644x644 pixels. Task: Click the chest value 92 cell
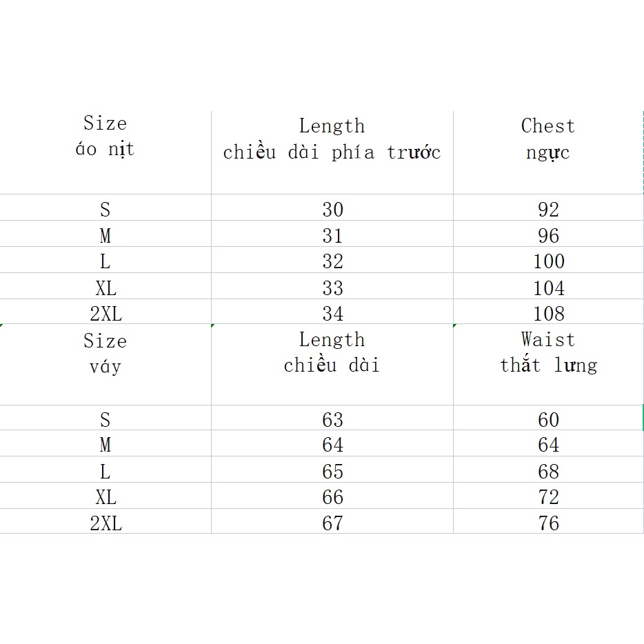(548, 210)
